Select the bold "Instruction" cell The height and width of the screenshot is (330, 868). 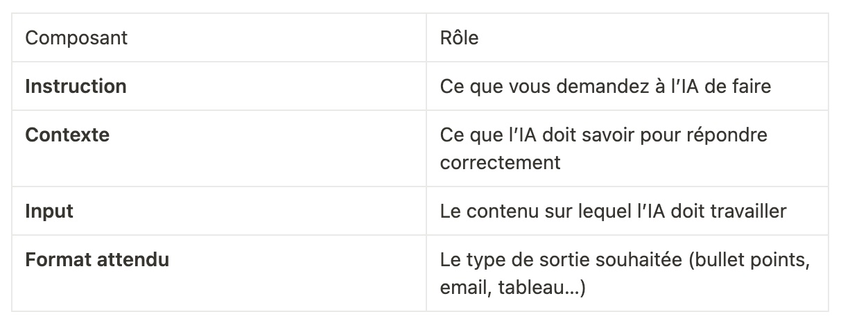[x=76, y=86]
